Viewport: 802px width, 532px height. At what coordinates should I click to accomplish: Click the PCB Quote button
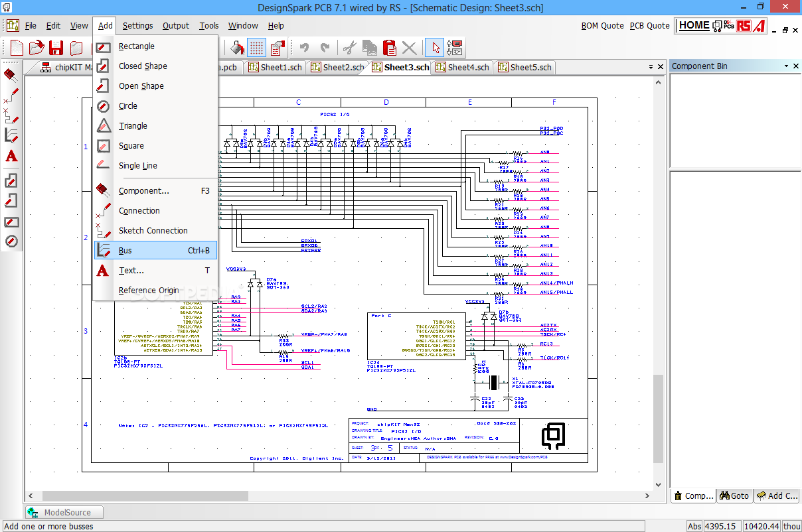649,26
